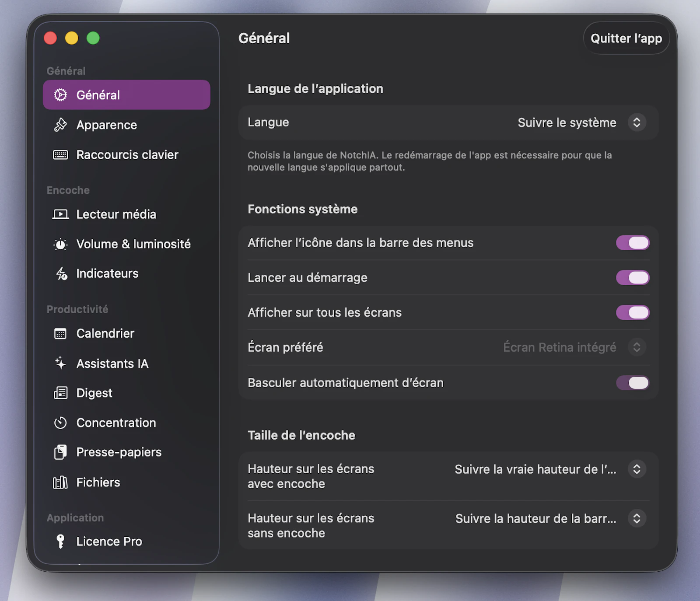Click the Langue de l'application heading
The image size is (700, 601).
pyautogui.click(x=315, y=89)
